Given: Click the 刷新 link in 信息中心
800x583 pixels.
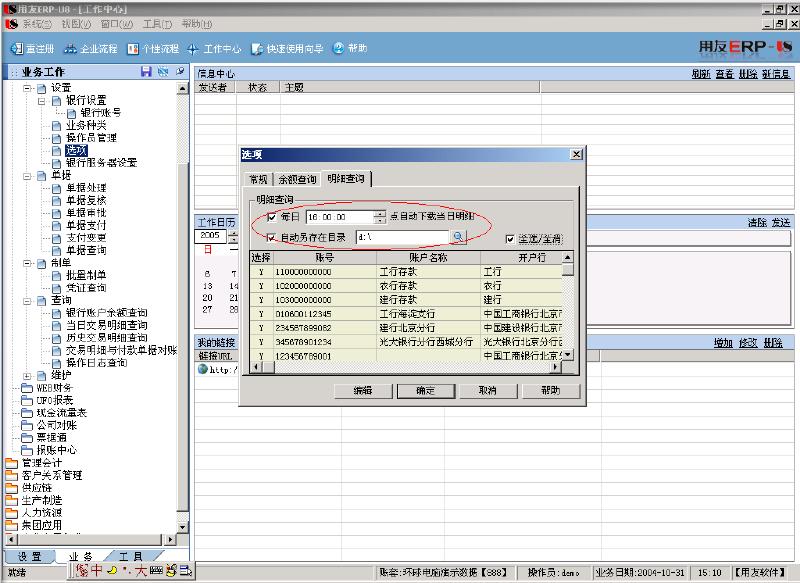Looking at the screenshot, I should 701,74.
